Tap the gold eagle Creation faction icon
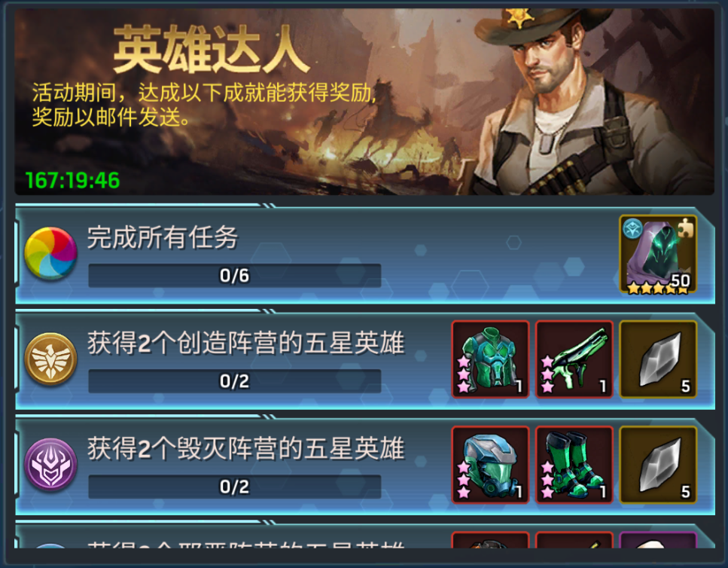Viewport: 728px width, 568px height. click(50, 359)
